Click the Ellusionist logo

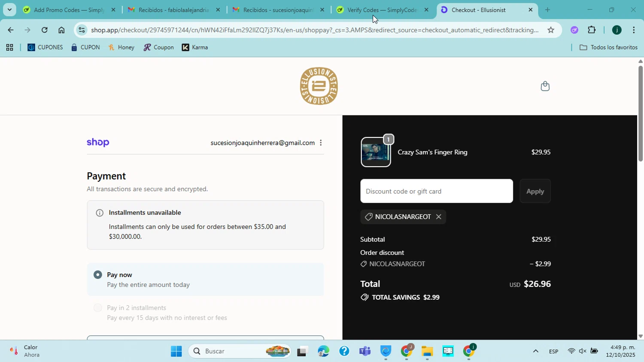pos(319,86)
